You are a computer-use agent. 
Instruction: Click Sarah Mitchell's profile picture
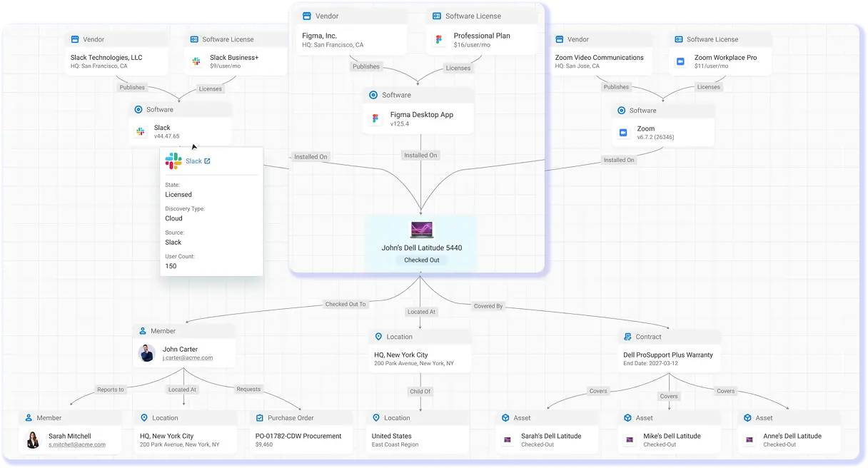33,440
